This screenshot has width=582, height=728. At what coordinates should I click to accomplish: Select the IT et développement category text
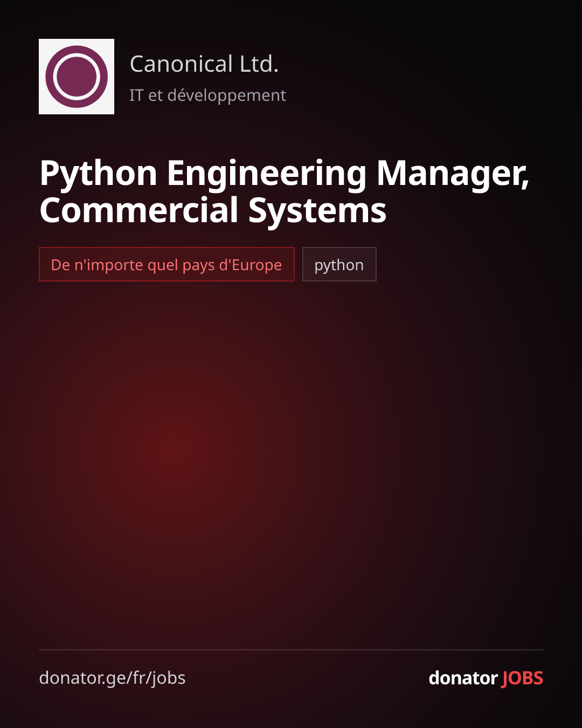(x=207, y=95)
